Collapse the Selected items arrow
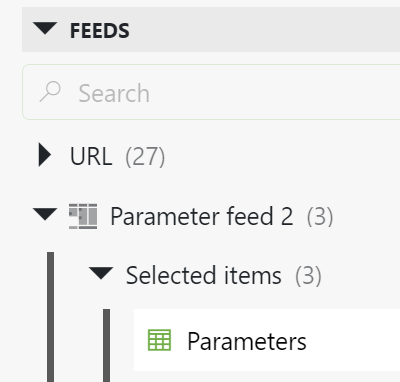This screenshot has width=400, height=382. tap(101, 273)
